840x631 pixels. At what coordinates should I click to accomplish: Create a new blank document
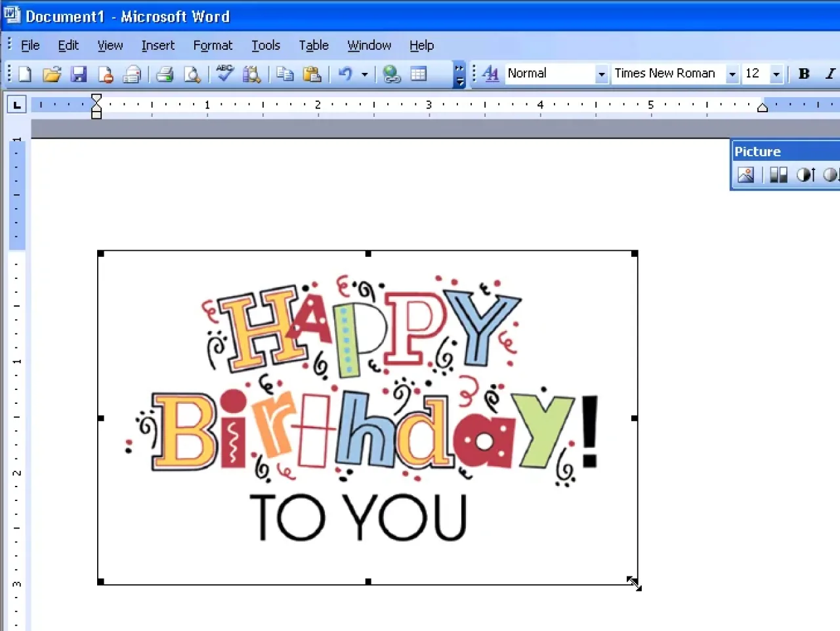click(25, 74)
